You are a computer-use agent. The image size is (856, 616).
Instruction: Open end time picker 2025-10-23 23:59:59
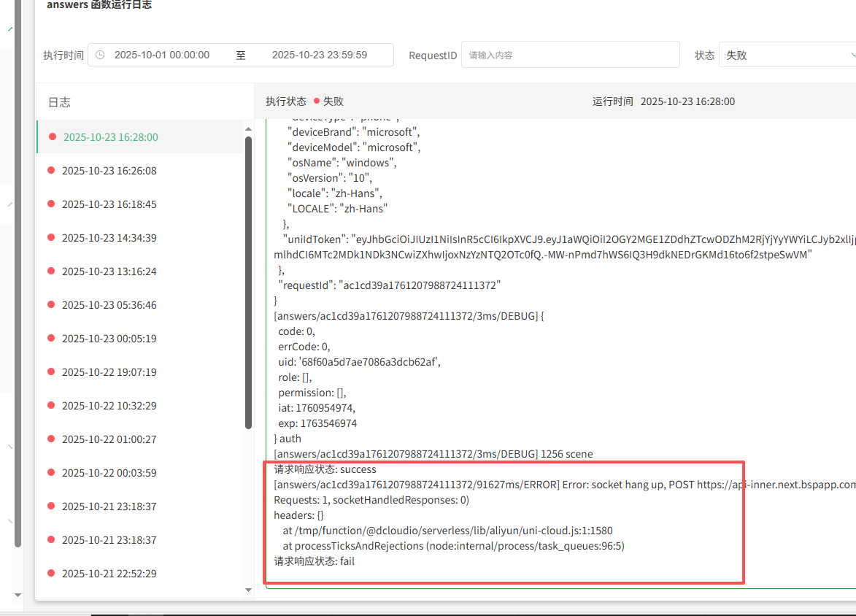click(319, 55)
